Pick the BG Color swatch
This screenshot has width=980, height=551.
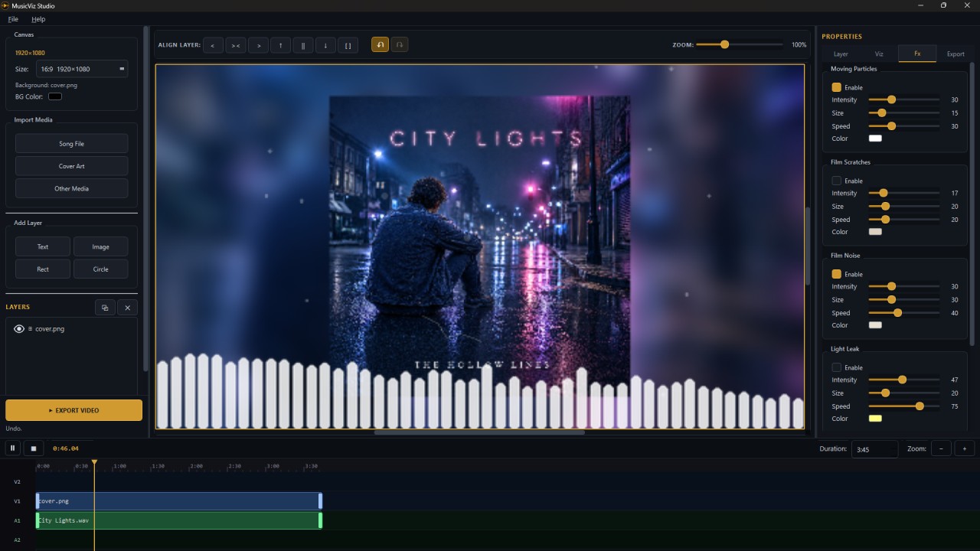(55, 96)
